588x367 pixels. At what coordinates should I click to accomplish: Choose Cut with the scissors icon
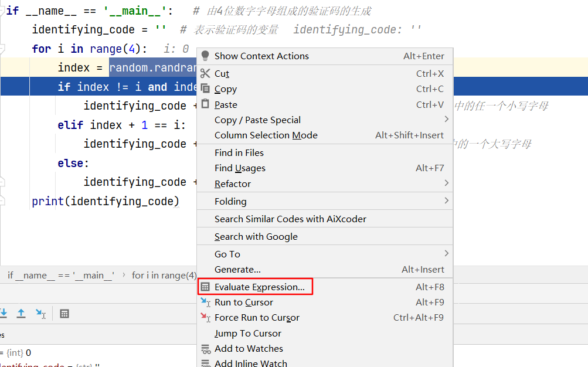coord(222,74)
